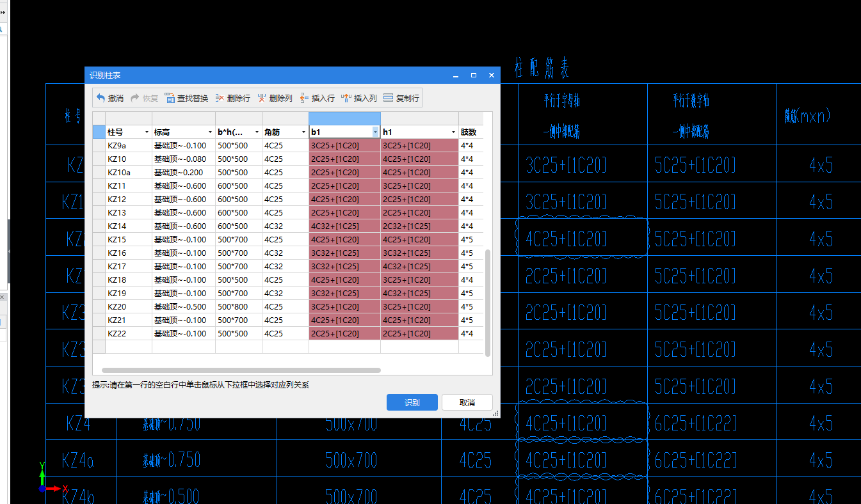
Task: Select the KZ22 column name cell
Action: (x=129, y=333)
